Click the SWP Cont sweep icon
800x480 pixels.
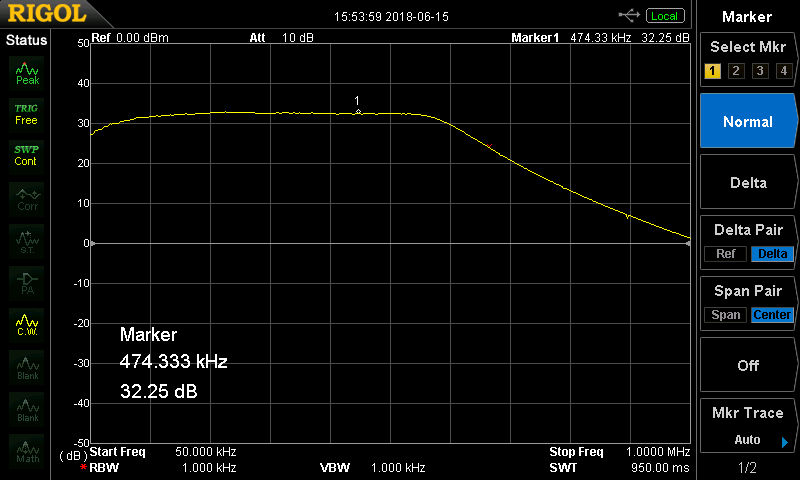27,156
